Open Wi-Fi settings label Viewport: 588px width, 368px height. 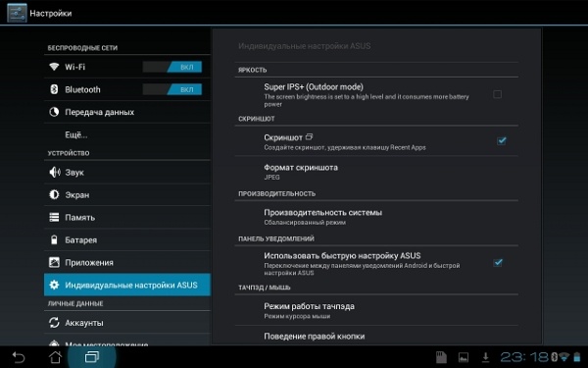pyautogui.click(x=75, y=67)
